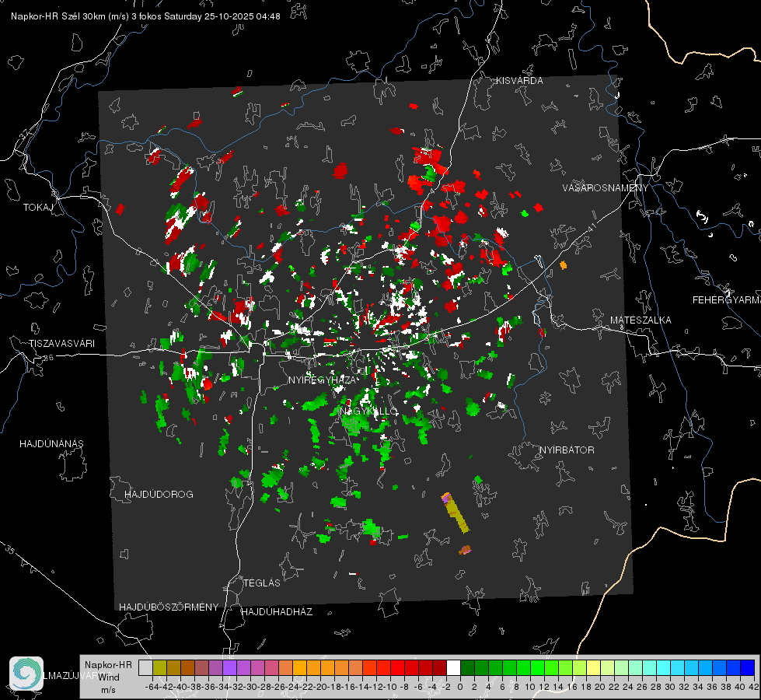Click the TÉGLÁS town label
Viewport: 761px width, 700px height.
coord(262,583)
